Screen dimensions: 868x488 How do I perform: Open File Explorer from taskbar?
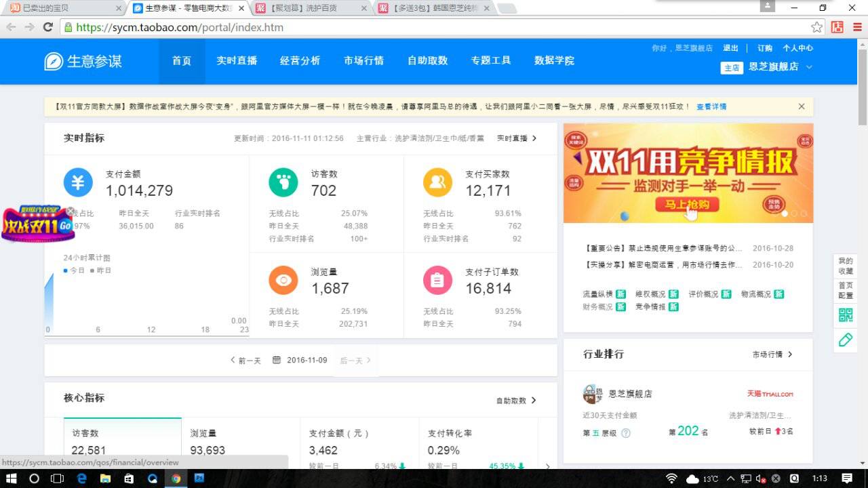[x=105, y=479]
